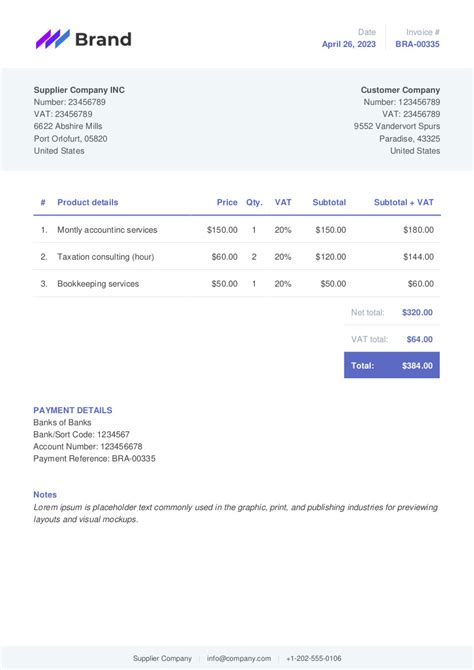
Task: Select the Bookkeeping services row
Action: (x=237, y=283)
